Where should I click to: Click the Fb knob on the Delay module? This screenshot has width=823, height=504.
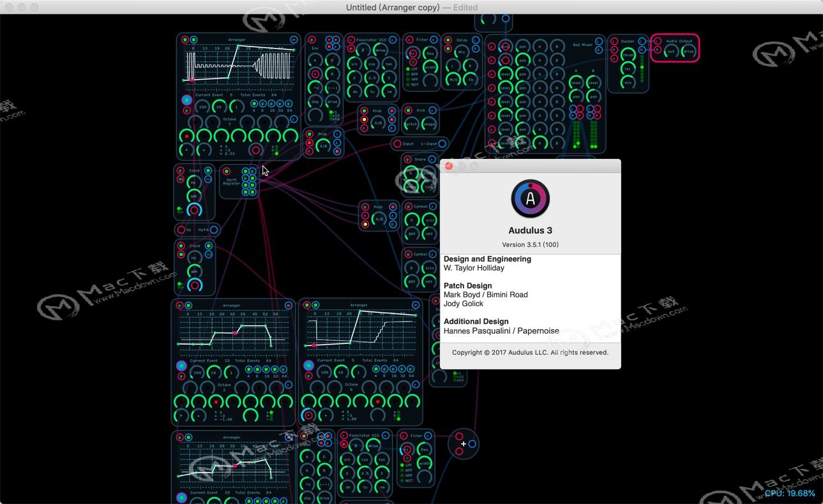[471, 80]
